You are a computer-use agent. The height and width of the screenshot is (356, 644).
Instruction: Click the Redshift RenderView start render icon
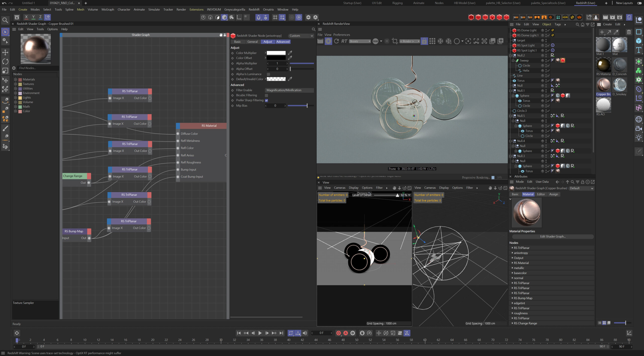pos(328,41)
